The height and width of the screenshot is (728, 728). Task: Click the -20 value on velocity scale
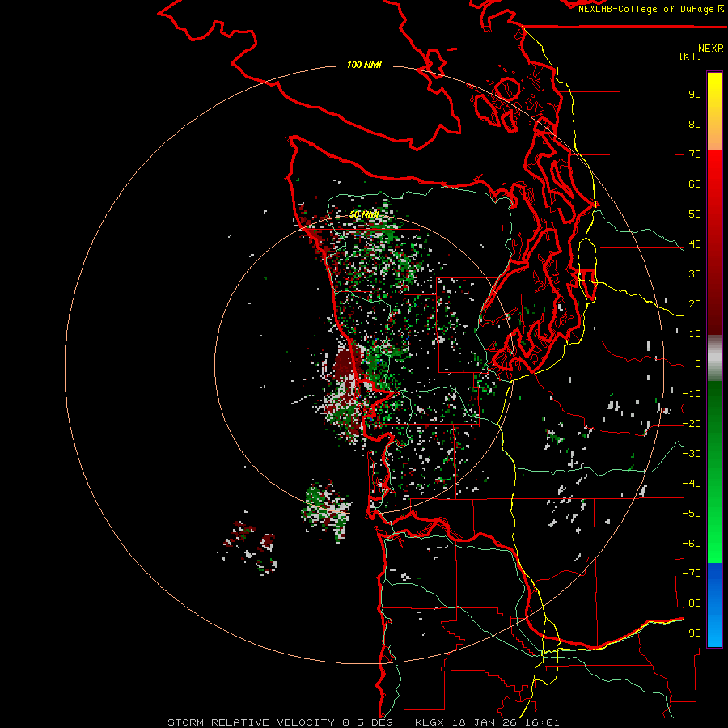pyautogui.click(x=692, y=423)
